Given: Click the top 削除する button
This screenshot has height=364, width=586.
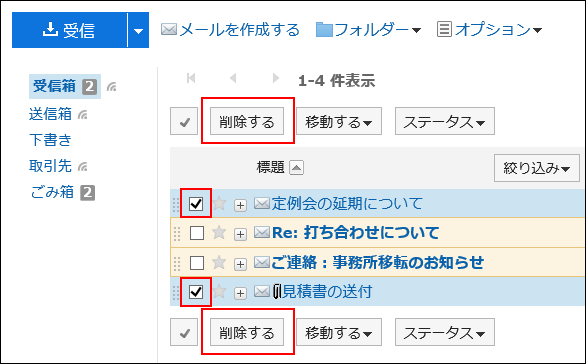Looking at the screenshot, I should [247, 121].
